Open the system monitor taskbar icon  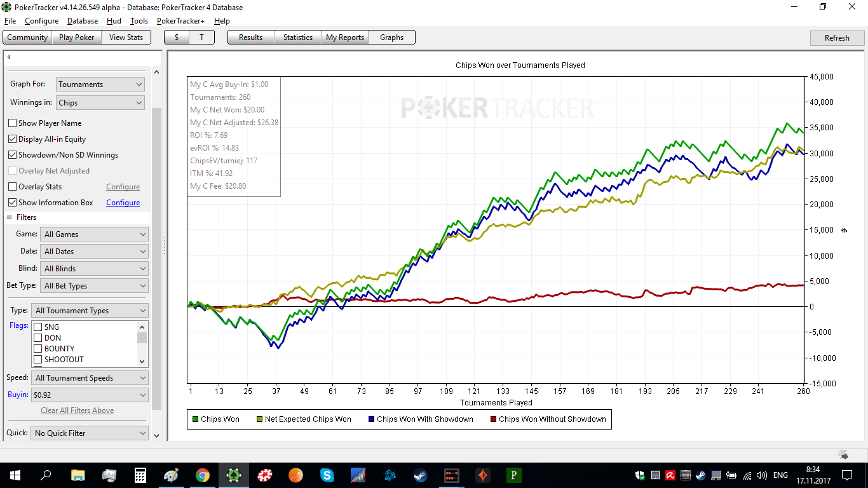(109, 475)
